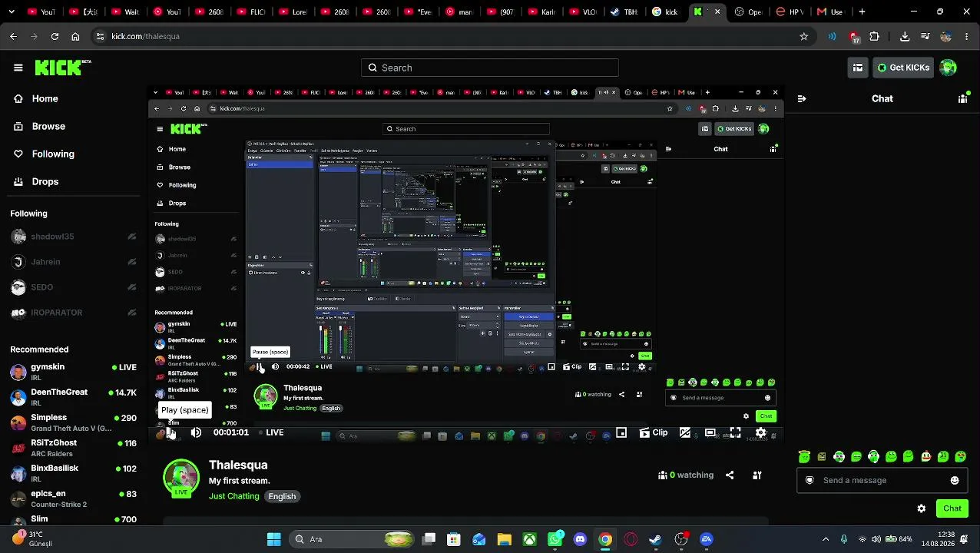Show chat viewers list icon
The height and width of the screenshot is (553, 980).
point(962,98)
